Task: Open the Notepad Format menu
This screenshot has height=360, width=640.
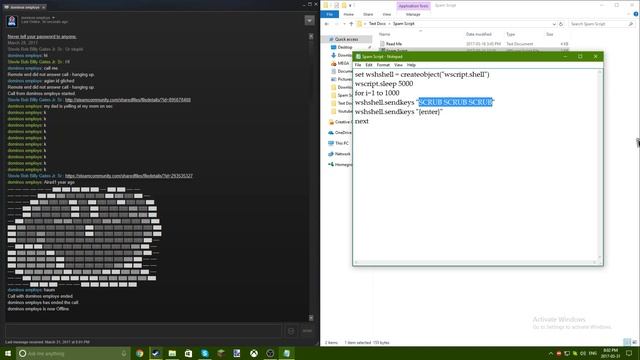Action: coord(383,65)
